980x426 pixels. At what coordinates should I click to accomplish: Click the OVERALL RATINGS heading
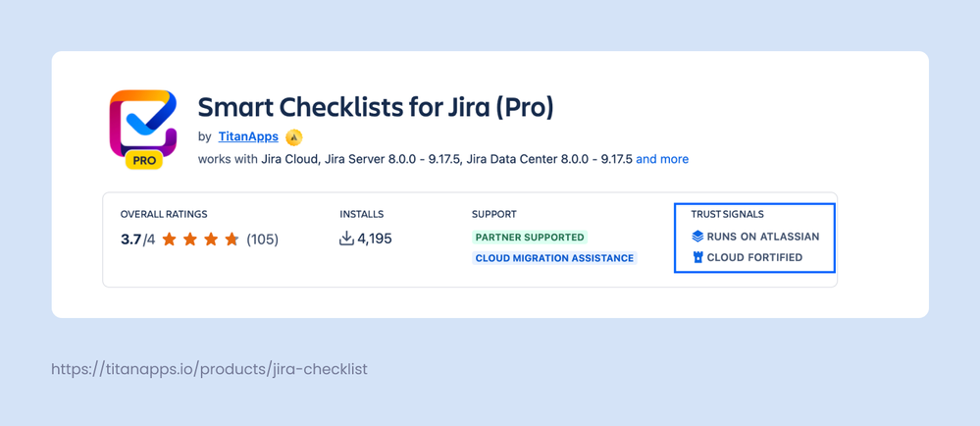click(x=164, y=214)
